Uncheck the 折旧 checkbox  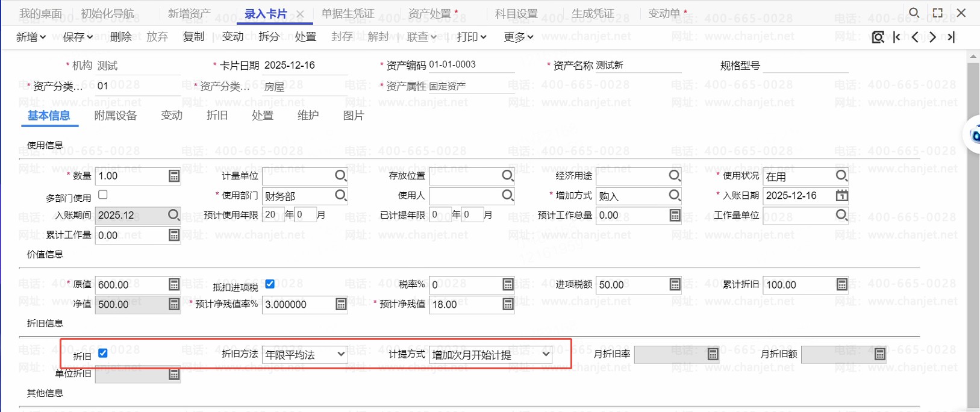(x=103, y=353)
